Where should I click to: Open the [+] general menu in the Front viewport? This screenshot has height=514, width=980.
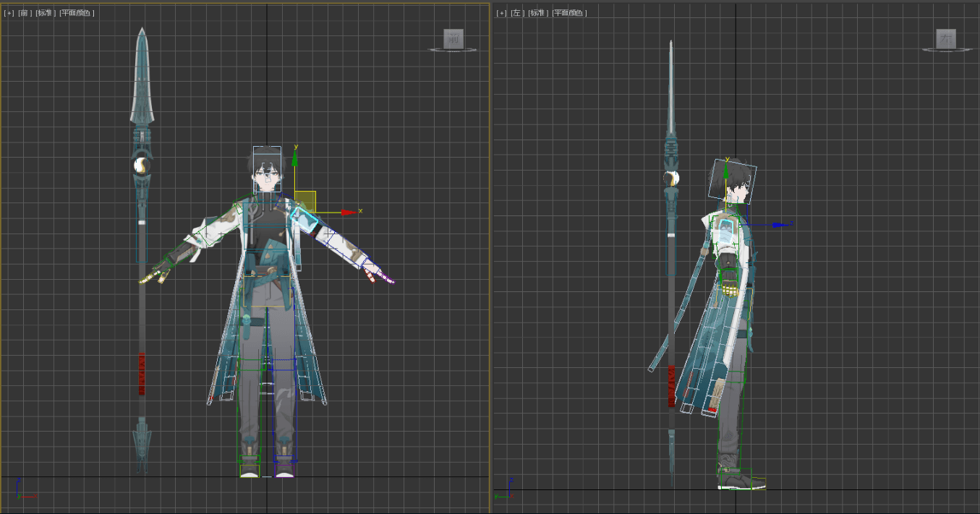tap(9, 13)
